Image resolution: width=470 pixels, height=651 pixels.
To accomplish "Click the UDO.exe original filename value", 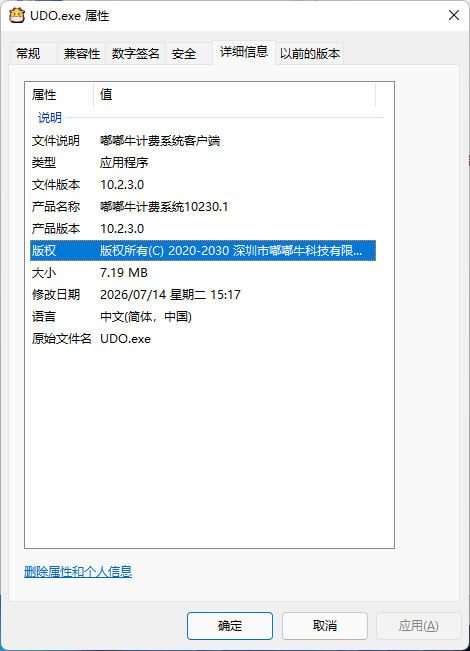I will tap(125, 339).
